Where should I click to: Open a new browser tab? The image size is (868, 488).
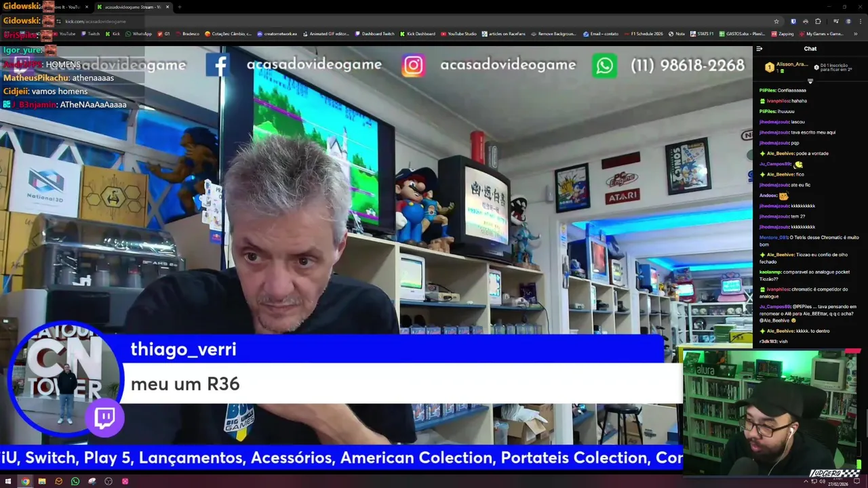pyautogui.click(x=179, y=7)
